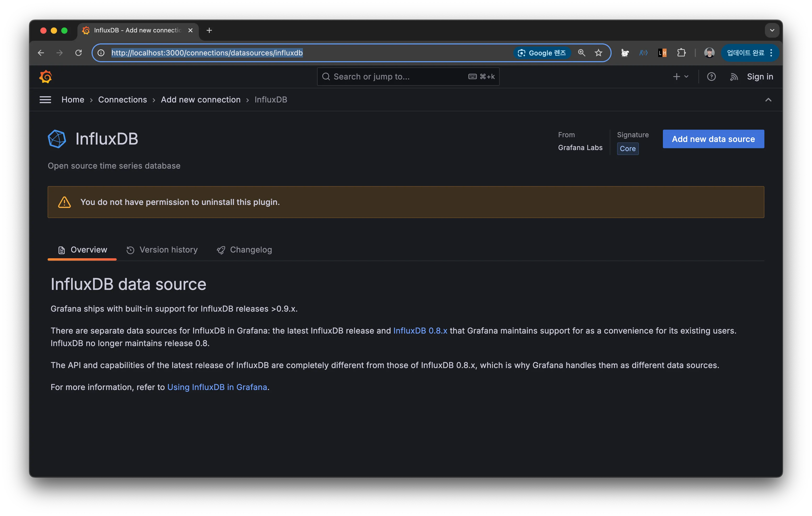
Task: Click the browser reload icon
Action: pos(78,53)
